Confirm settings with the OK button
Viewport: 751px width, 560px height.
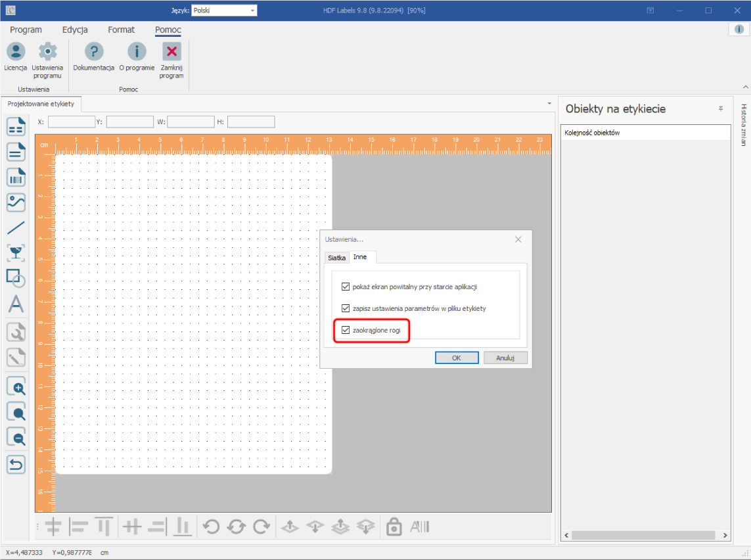(x=457, y=358)
